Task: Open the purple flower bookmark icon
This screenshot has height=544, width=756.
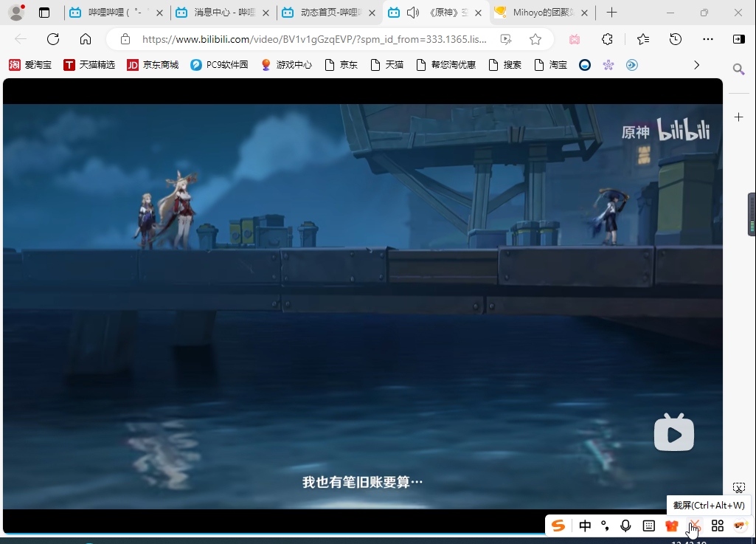Action: (608, 65)
